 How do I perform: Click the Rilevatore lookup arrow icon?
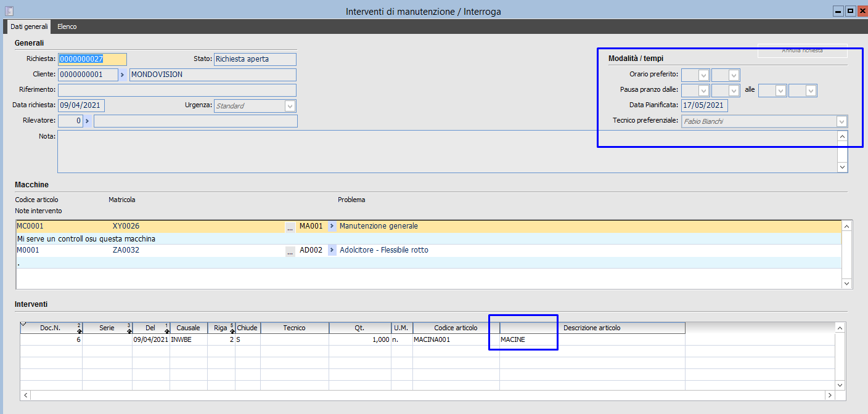point(87,121)
